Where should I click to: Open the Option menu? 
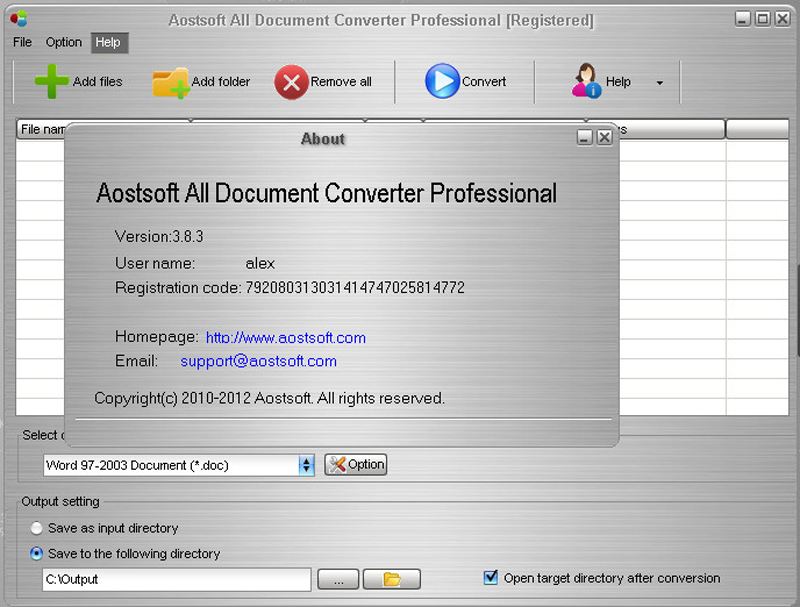tap(64, 42)
